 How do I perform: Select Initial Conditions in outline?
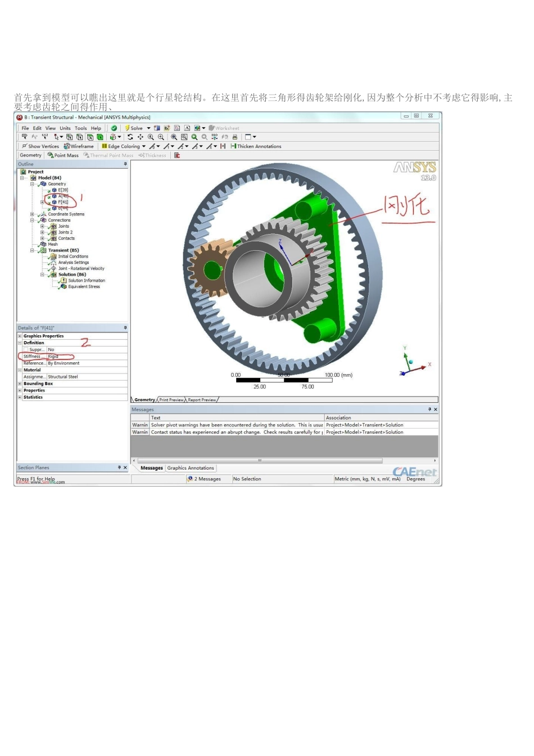(73, 256)
